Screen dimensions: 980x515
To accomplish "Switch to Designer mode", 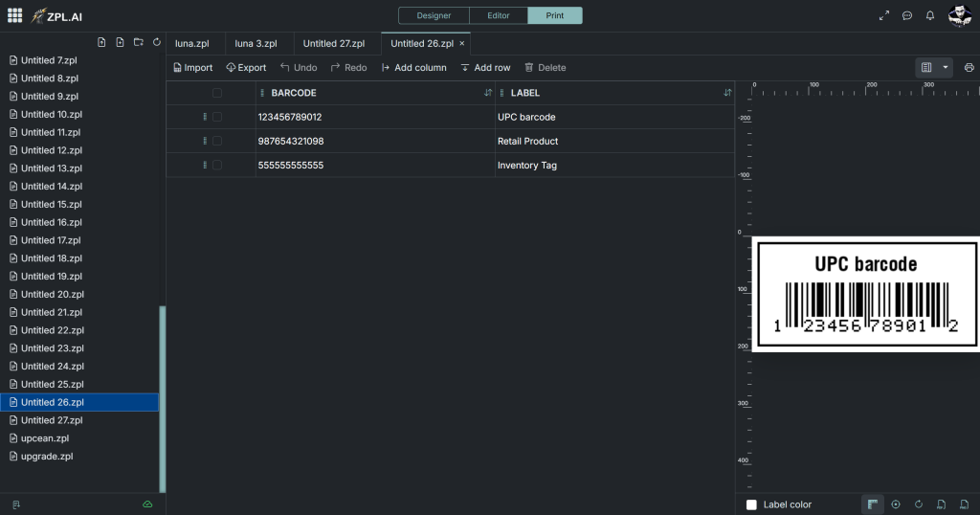I will (x=434, y=15).
